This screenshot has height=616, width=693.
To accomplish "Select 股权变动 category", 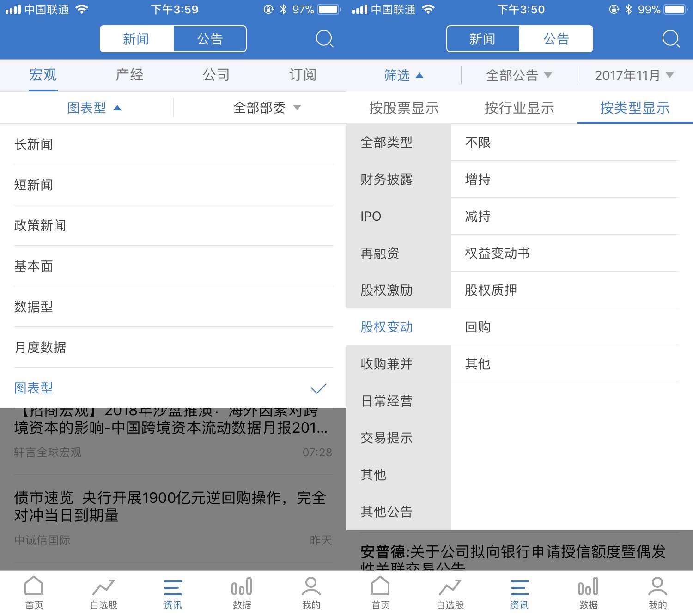I will click(398, 327).
